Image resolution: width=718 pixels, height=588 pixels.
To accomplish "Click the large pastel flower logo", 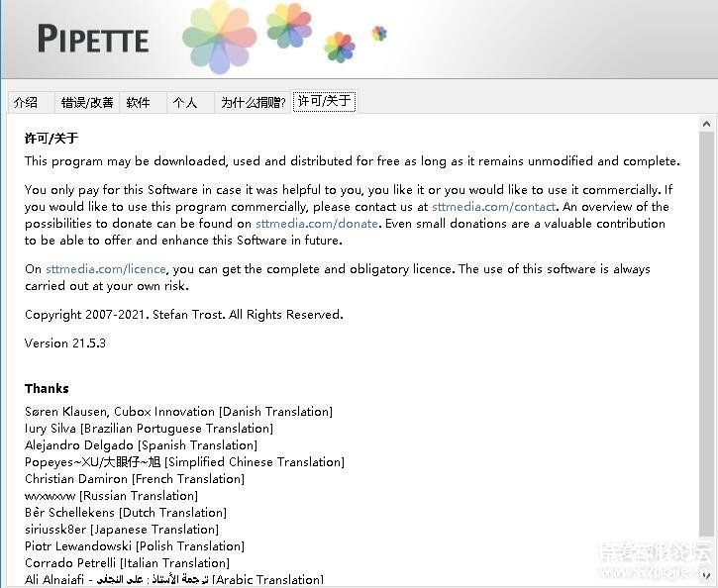I will click(x=219, y=38).
